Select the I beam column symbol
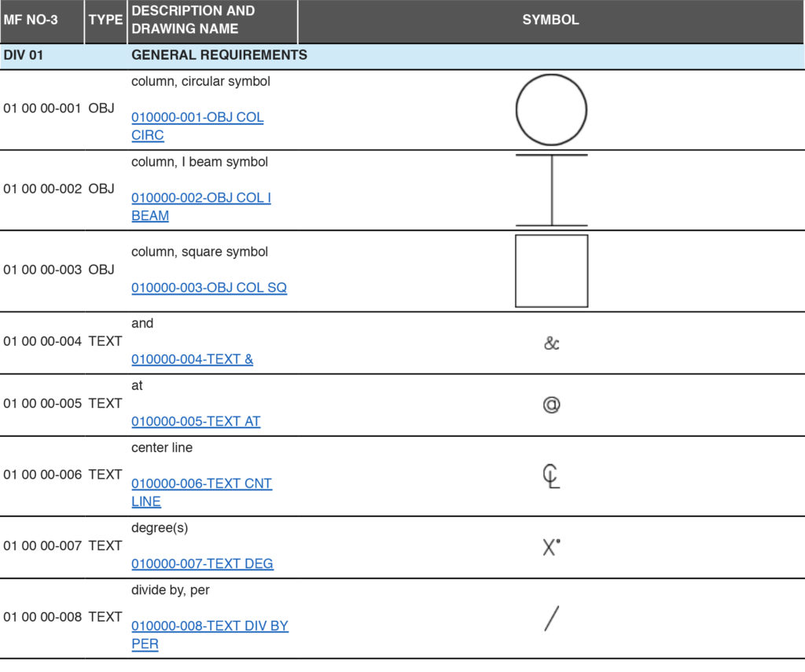This screenshot has height=672, width=805. click(x=551, y=189)
